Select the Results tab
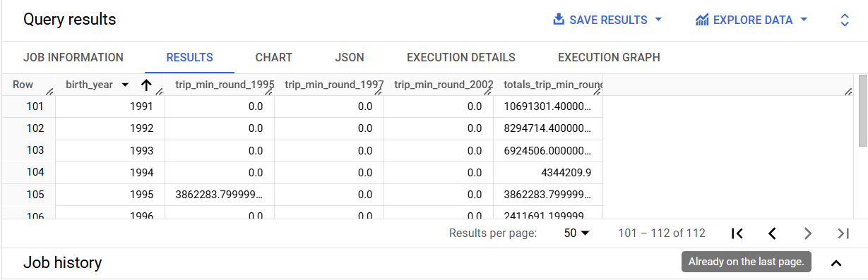 coord(189,58)
